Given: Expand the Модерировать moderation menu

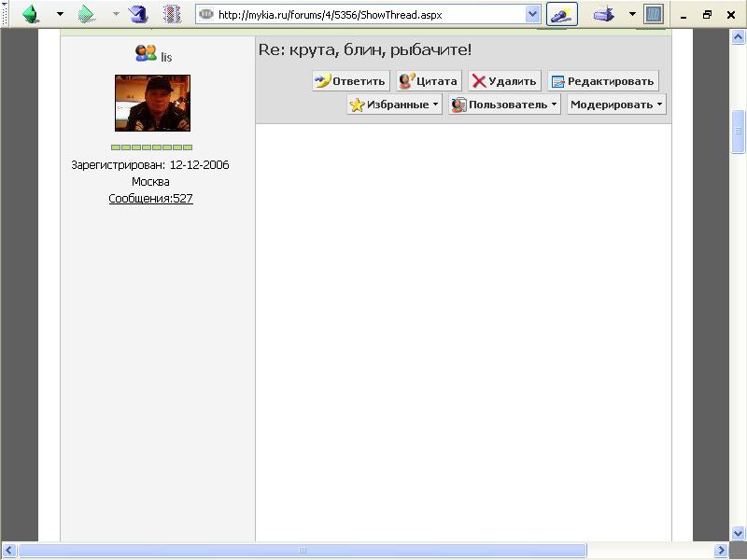Looking at the screenshot, I should [x=616, y=105].
